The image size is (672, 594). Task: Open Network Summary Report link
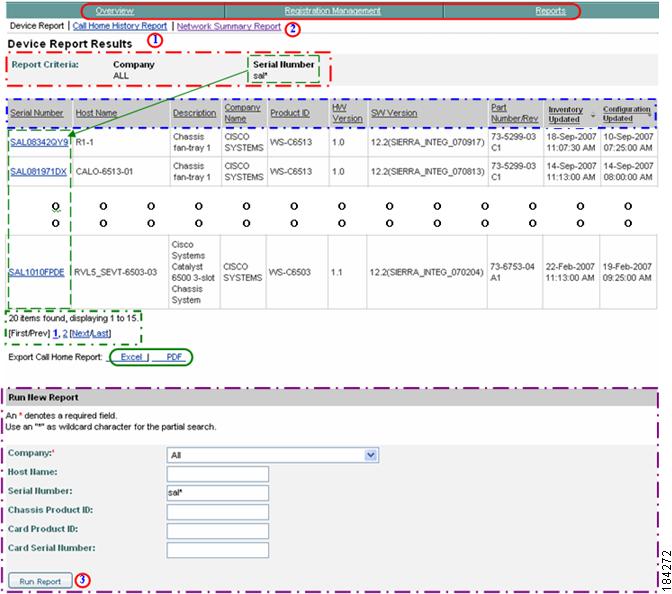click(228, 27)
